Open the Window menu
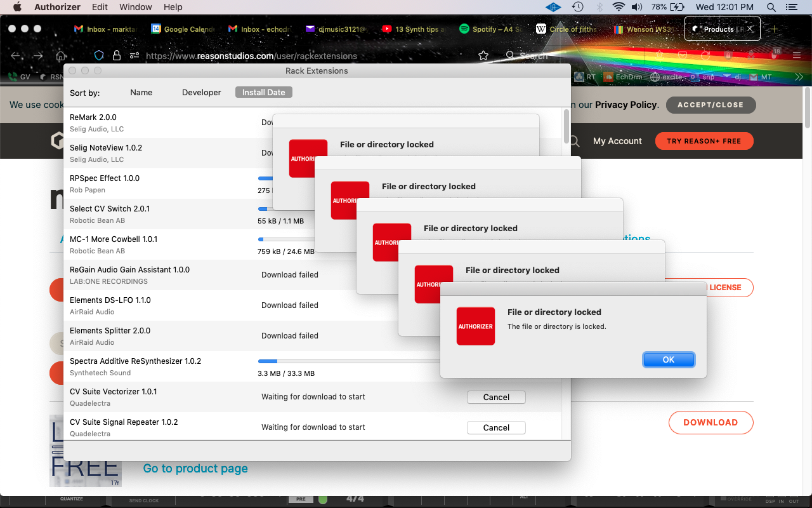The height and width of the screenshot is (508, 812). point(136,7)
